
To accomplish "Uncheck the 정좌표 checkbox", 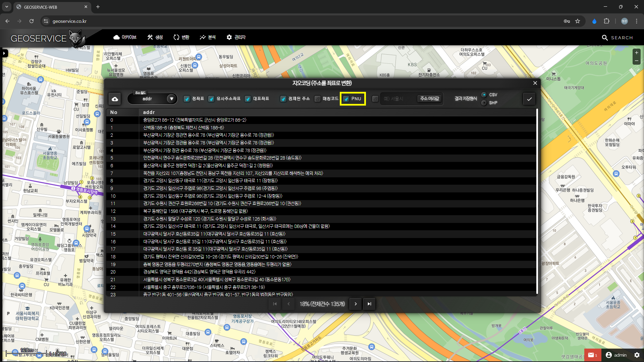I will [x=187, y=99].
